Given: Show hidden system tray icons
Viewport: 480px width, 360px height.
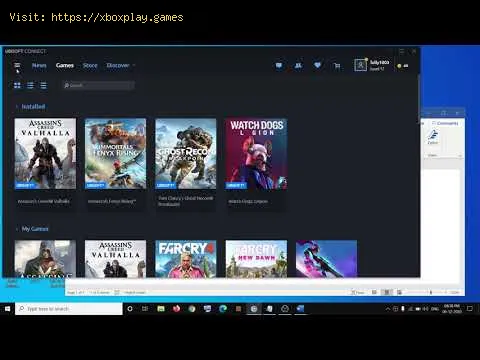Looking at the screenshot, I should click(x=388, y=309).
